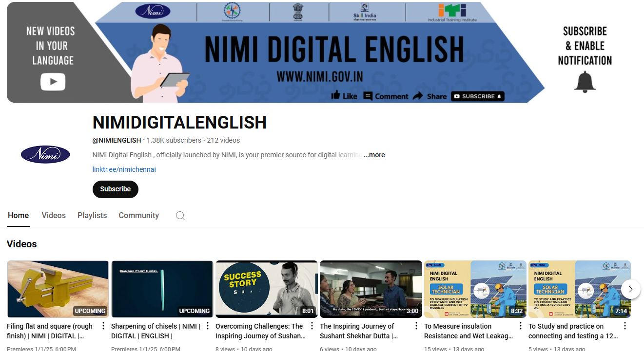Click next arrow to scroll videos carousel

point(630,289)
